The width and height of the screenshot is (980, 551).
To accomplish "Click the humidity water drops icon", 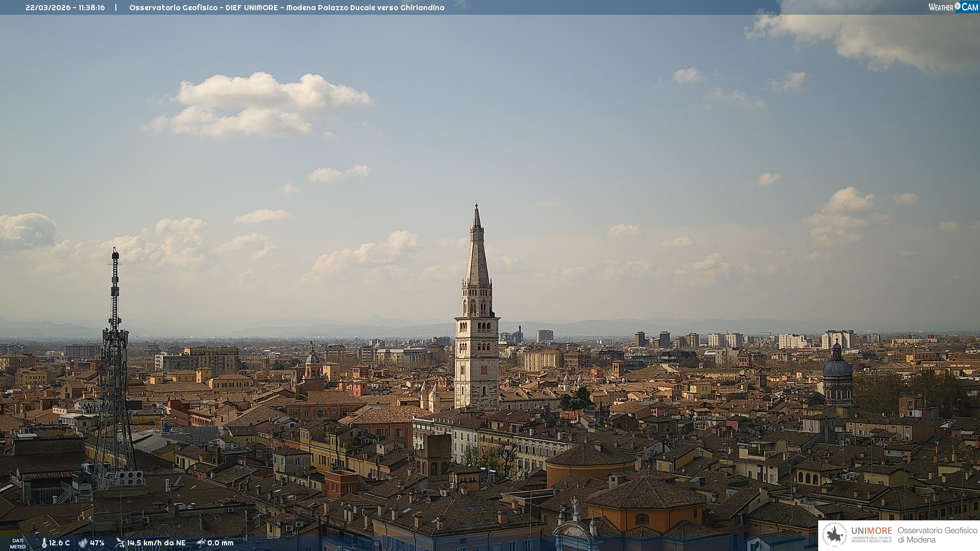I will pyautogui.click(x=83, y=543).
